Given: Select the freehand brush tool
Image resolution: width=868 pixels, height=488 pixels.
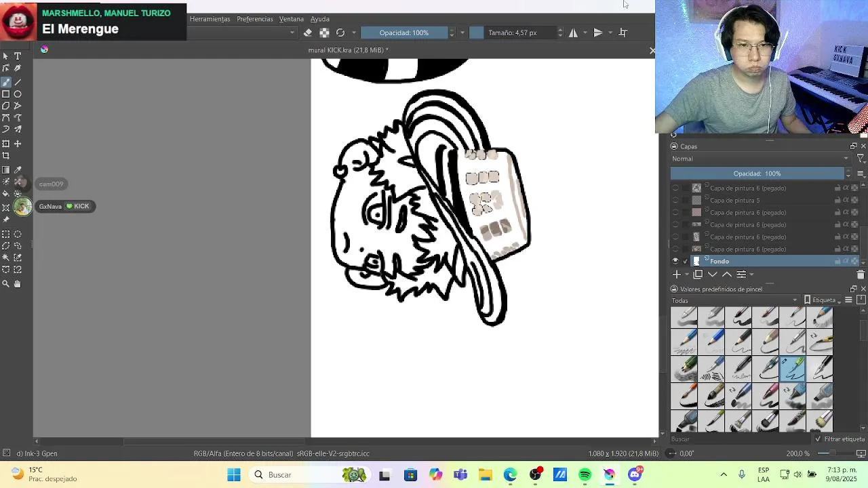Looking at the screenshot, I should 6,82.
